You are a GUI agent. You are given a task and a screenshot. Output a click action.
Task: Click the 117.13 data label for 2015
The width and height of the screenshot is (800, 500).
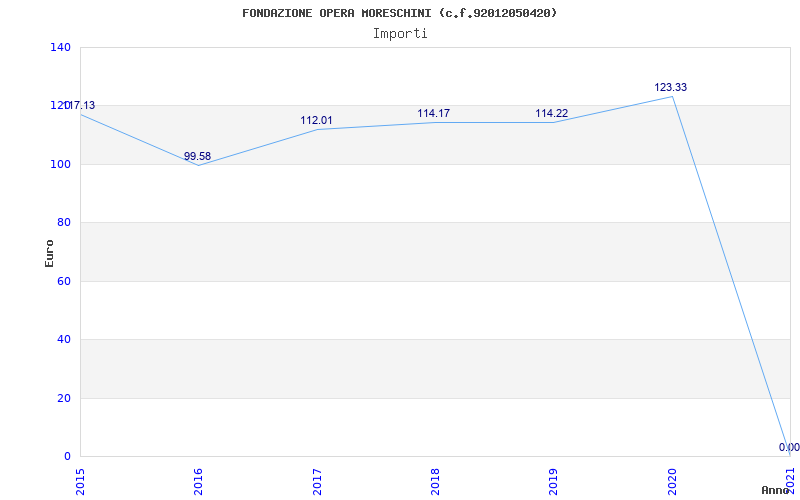(81, 106)
